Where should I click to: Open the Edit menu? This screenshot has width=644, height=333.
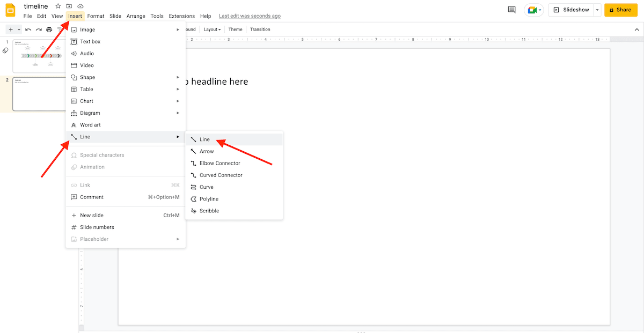click(x=41, y=16)
